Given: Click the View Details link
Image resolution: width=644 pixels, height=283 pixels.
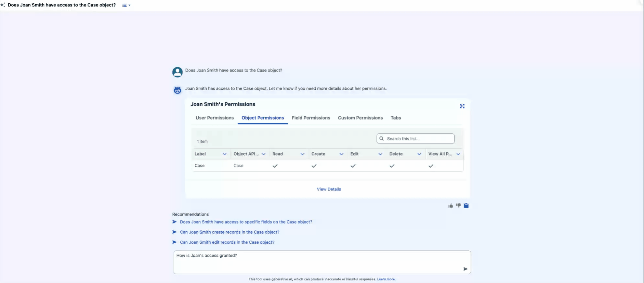Looking at the screenshot, I should 329,189.
